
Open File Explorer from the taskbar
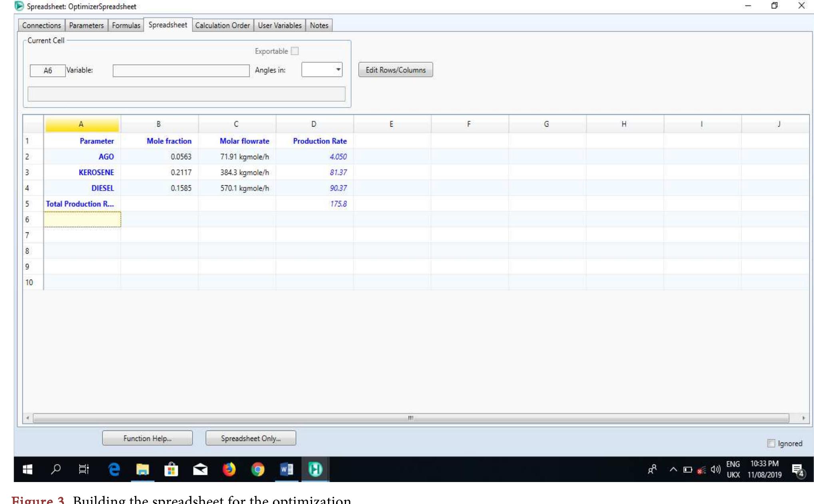143,469
